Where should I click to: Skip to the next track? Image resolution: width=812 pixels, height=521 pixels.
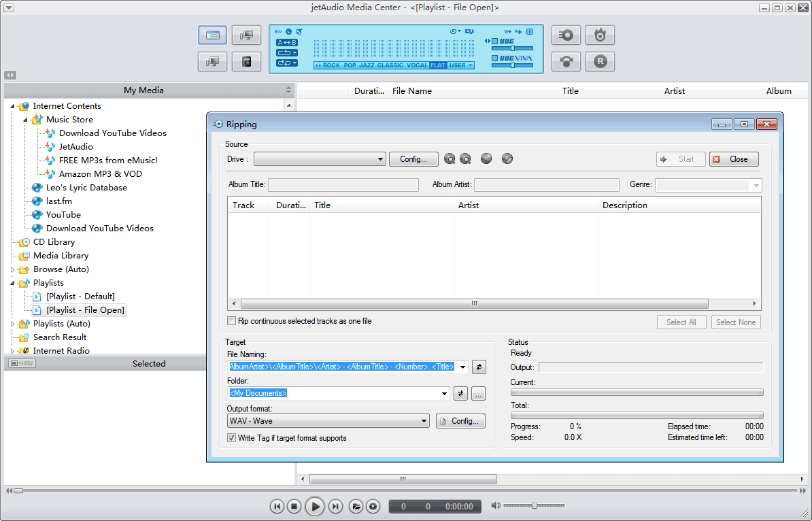[x=335, y=506]
